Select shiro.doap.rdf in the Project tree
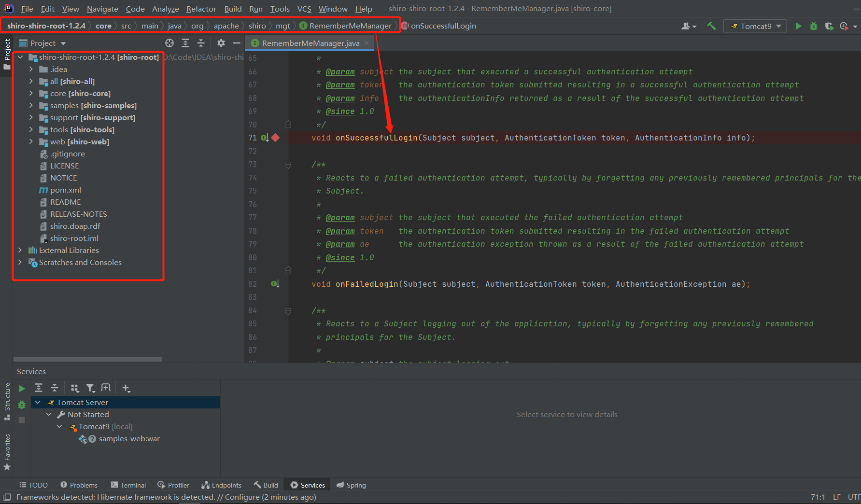This screenshot has width=861, height=504. (x=75, y=226)
